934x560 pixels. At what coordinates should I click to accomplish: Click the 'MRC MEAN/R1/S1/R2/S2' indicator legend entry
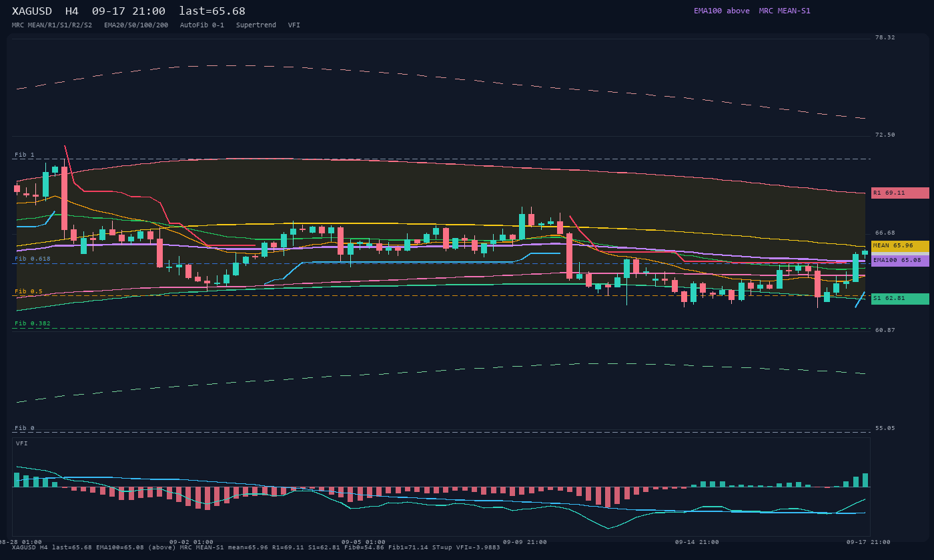point(52,25)
